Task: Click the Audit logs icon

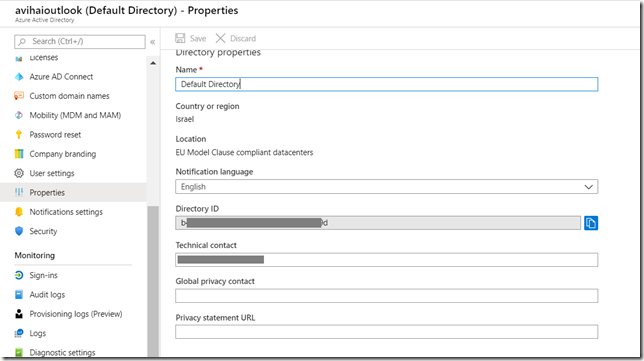Action: point(19,294)
